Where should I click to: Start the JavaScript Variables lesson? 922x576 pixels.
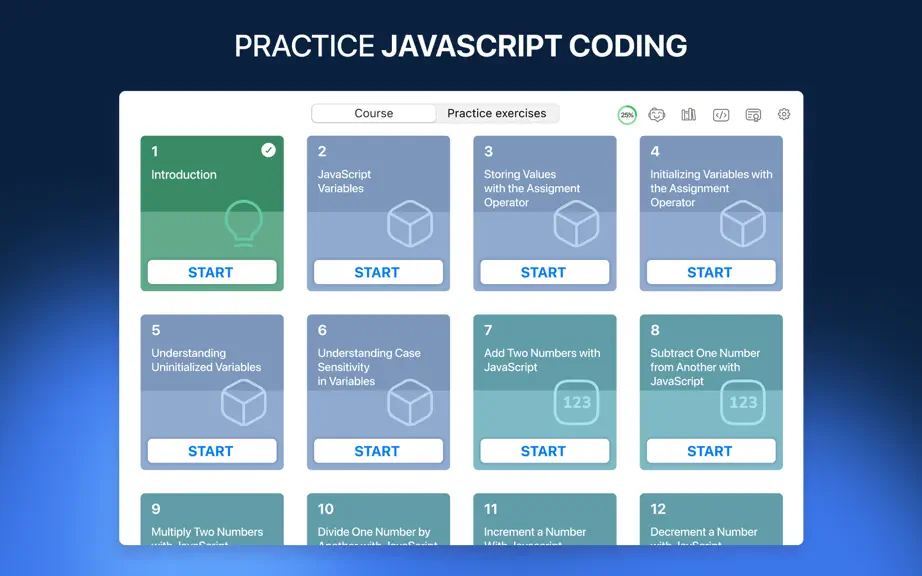(378, 272)
